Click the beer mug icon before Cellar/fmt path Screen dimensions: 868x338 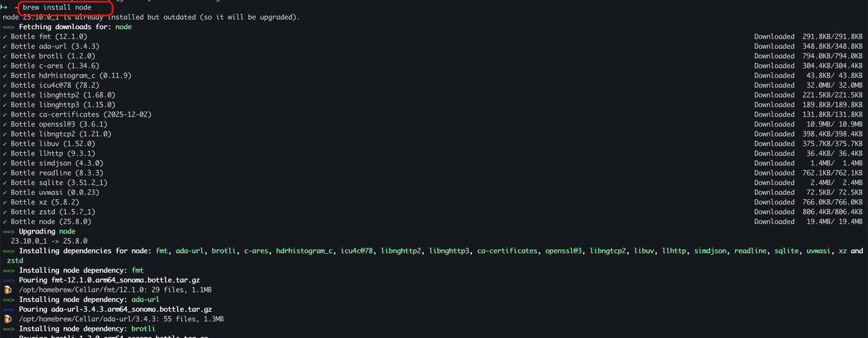pyautogui.click(x=7, y=289)
